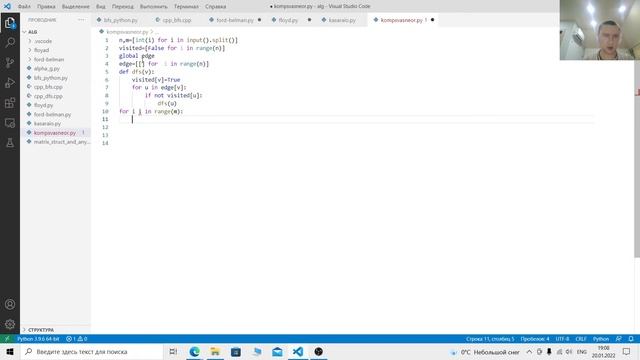Open Microsoft Store from taskbar
The image size is (640, 360).
236,351
